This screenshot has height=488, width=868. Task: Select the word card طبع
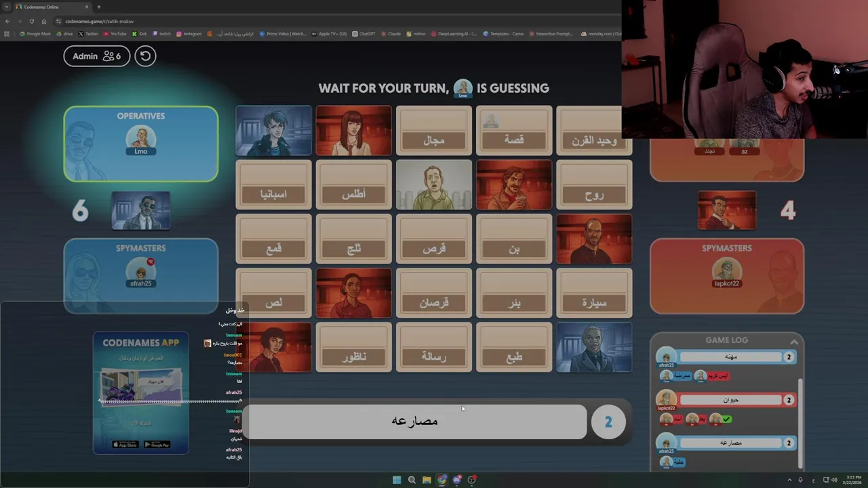coord(513,348)
